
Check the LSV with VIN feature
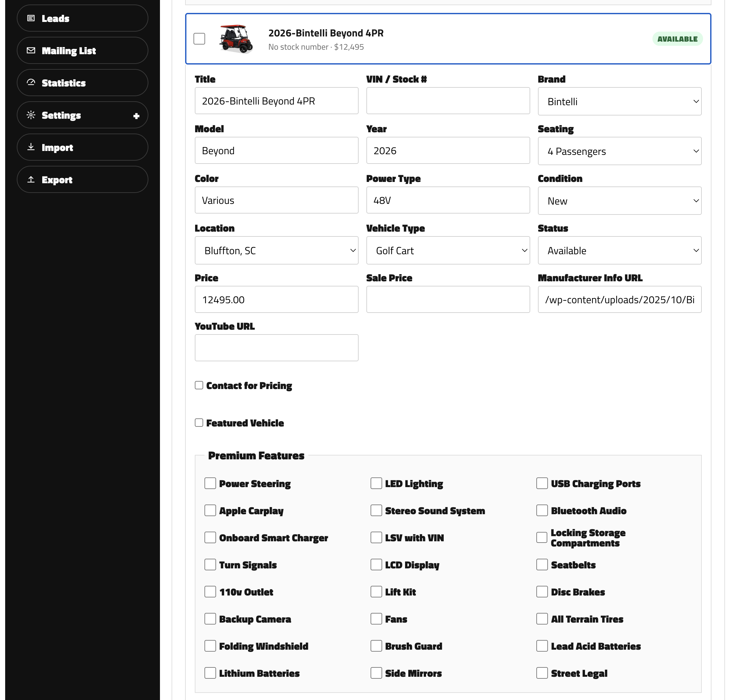(x=376, y=537)
